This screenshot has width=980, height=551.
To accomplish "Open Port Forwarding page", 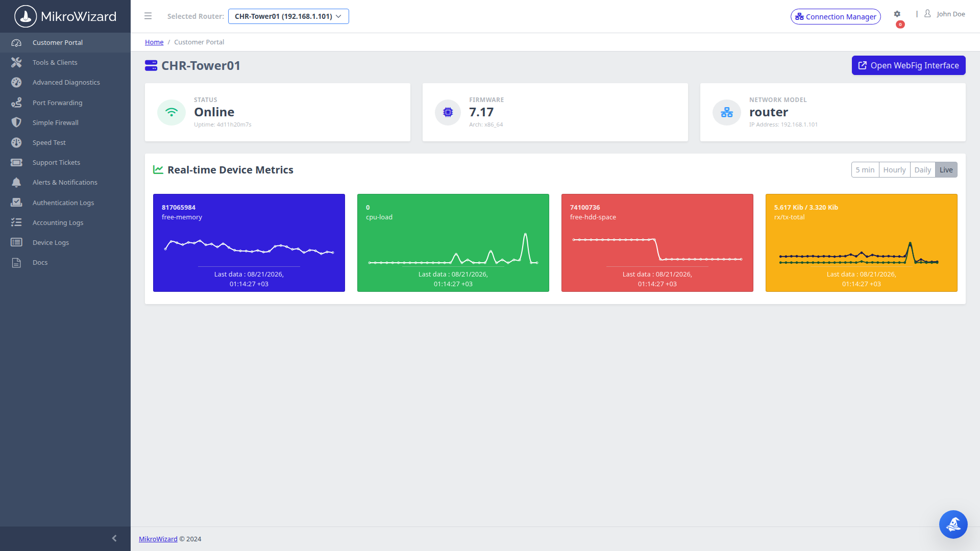I will [x=65, y=103].
